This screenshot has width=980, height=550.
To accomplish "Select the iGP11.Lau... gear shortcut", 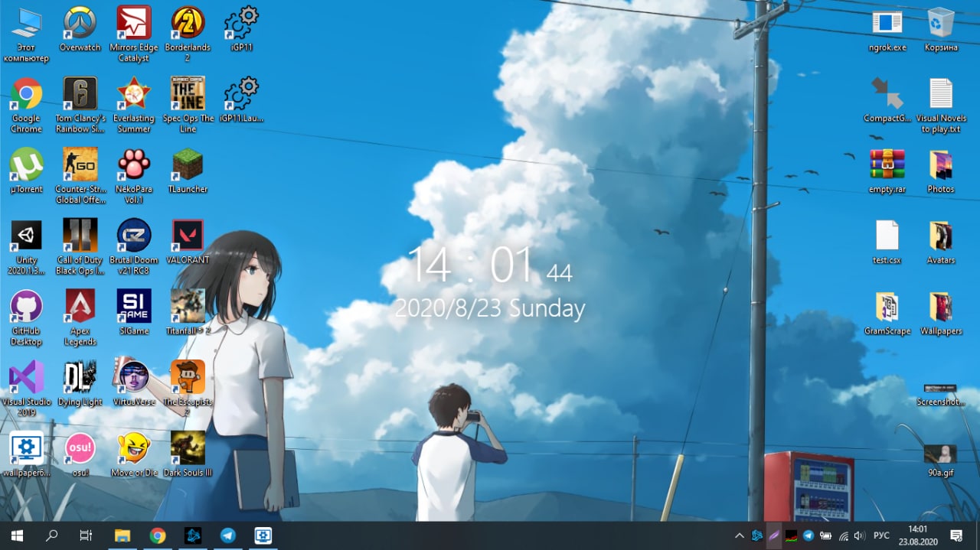I will pyautogui.click(x=241, y=100).
